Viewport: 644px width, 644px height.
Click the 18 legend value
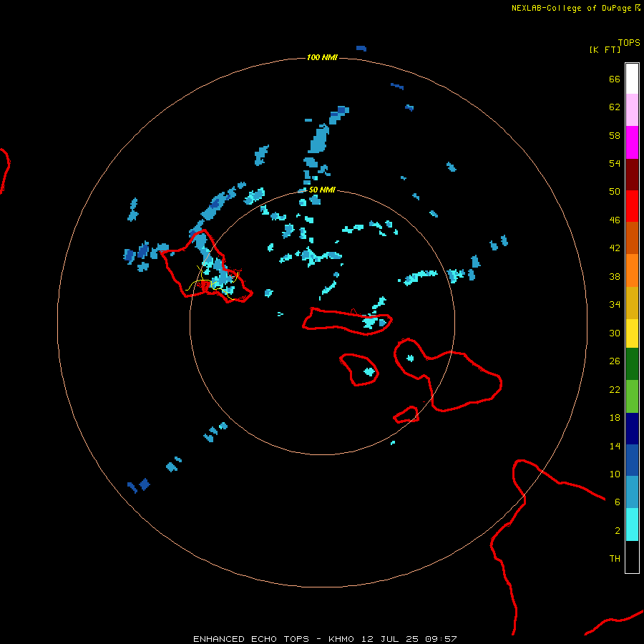[615, 418]
